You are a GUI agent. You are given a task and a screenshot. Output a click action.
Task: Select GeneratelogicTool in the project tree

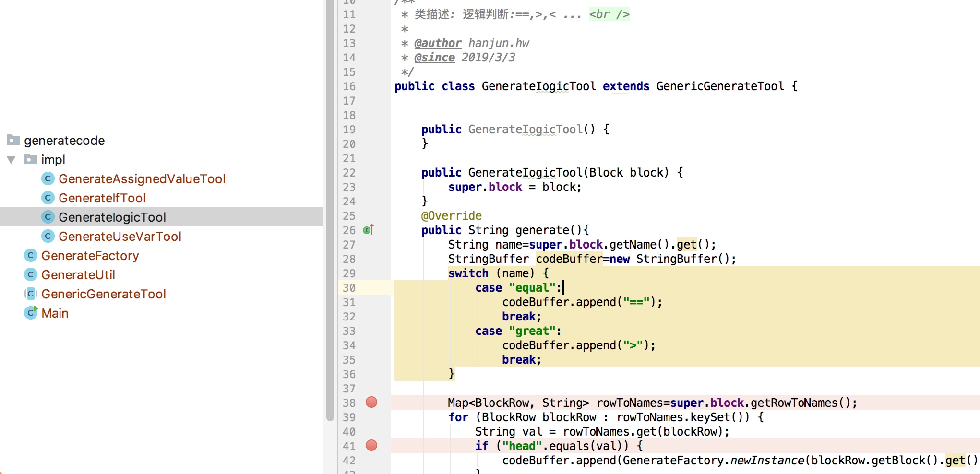point(112,217)
